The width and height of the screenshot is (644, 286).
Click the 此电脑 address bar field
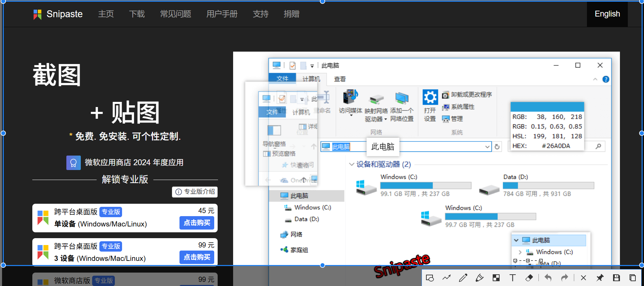(406, 147)
